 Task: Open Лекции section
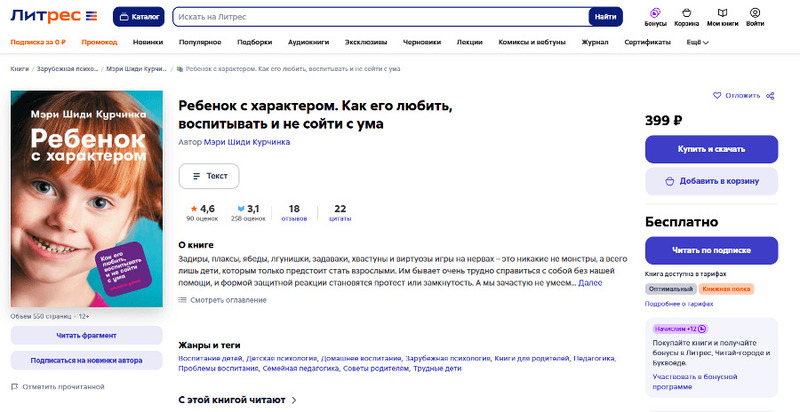(x=469, y=42)
